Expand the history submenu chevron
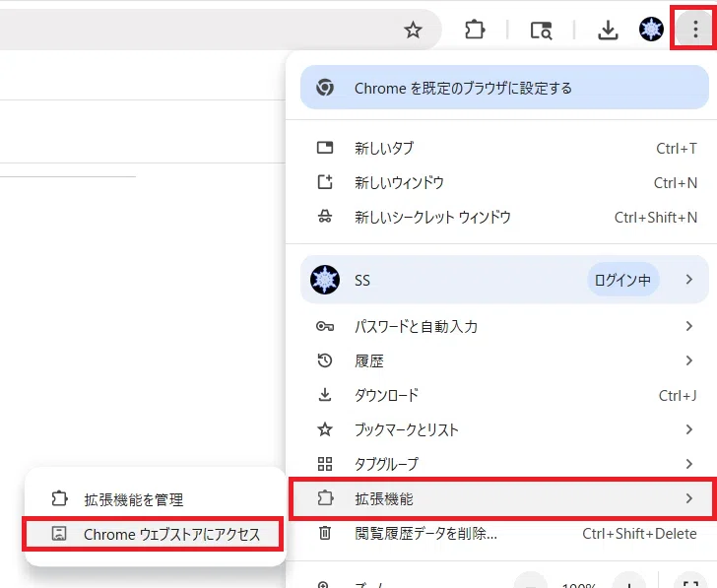 pyautogui.click(x=689, y=360)
